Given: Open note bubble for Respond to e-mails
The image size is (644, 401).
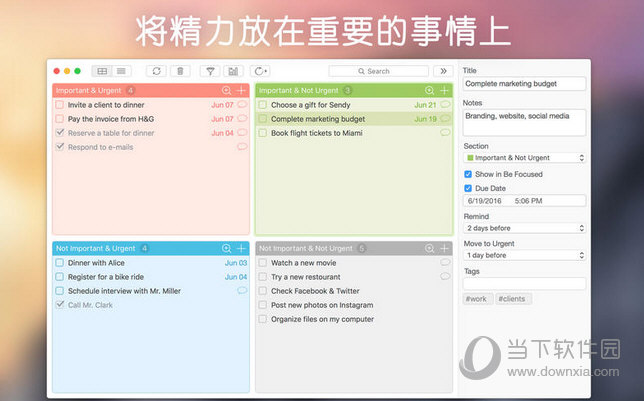Looking at the screenshot, I should click(242, 146).
